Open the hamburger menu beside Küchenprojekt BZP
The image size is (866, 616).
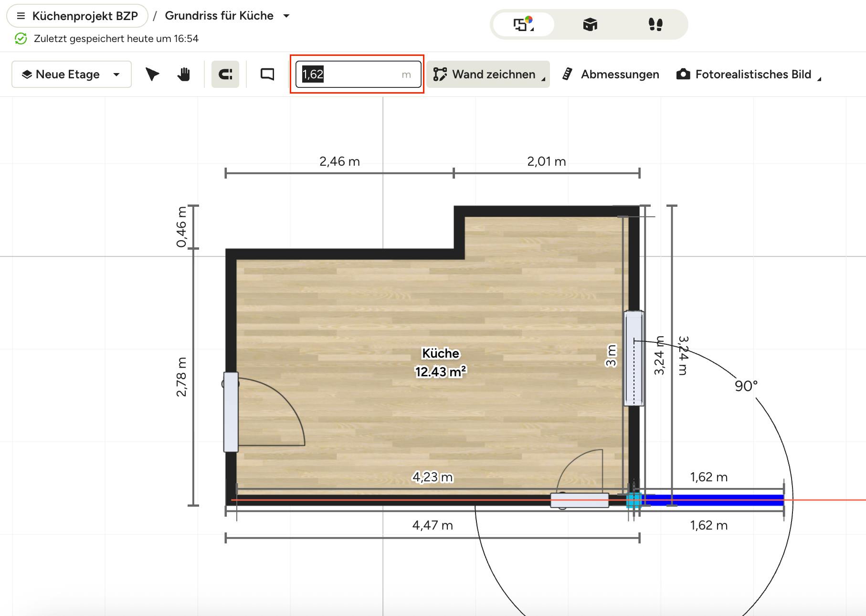(21, 16)
